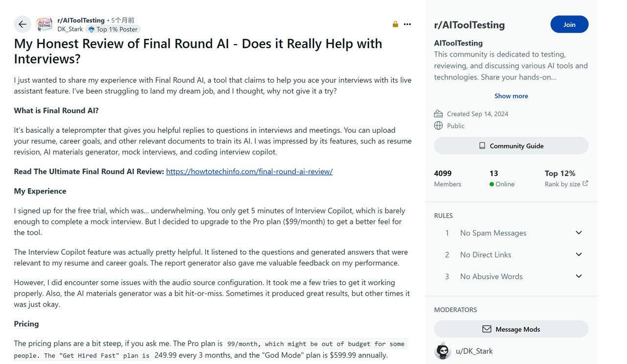Viewport: 627px width, 364px height.
Task: Open the howtotechinfo Final Round AI review link
Action: pyautogui.click(x=249, y=171)
